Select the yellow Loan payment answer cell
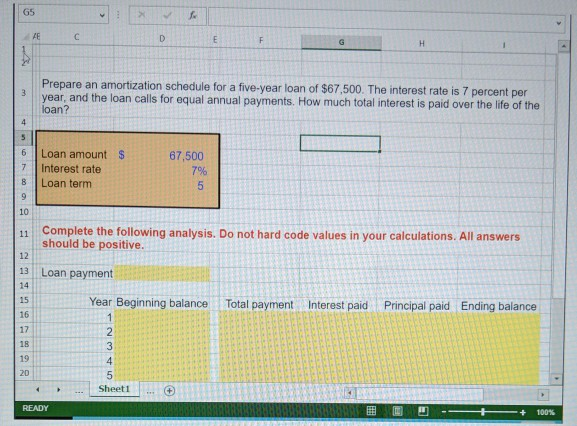The image size is (577, 426). (162, 274)
